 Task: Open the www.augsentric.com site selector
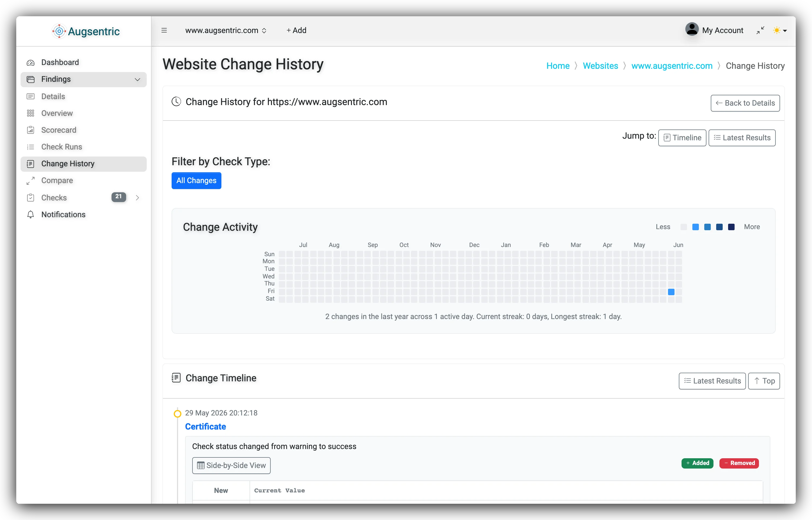click(x=226, y=30)
